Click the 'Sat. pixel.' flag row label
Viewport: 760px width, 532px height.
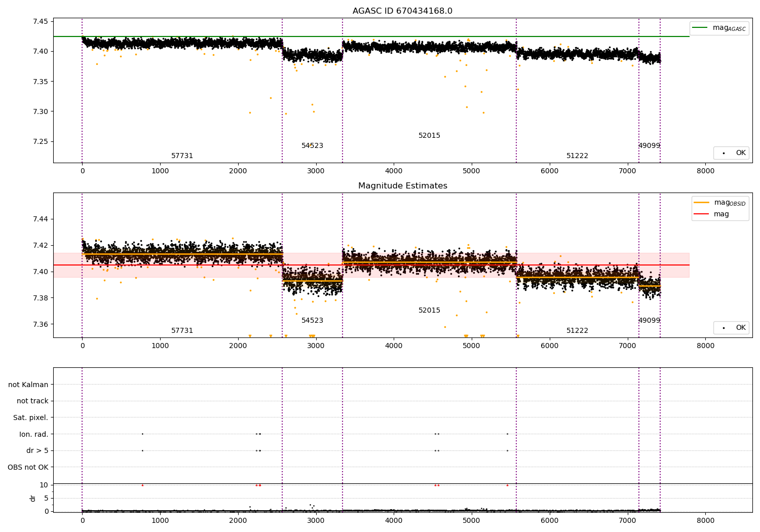click(x=31, y=417)
